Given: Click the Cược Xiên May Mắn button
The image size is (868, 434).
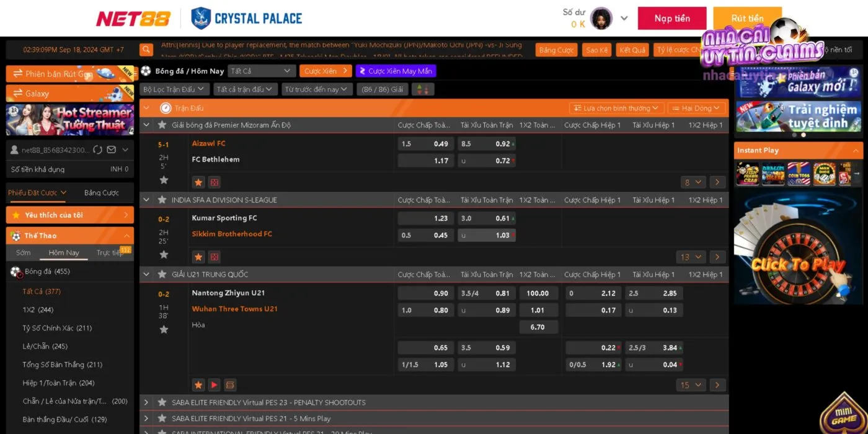Looking at the screenshot, I should tap(396, 71).
